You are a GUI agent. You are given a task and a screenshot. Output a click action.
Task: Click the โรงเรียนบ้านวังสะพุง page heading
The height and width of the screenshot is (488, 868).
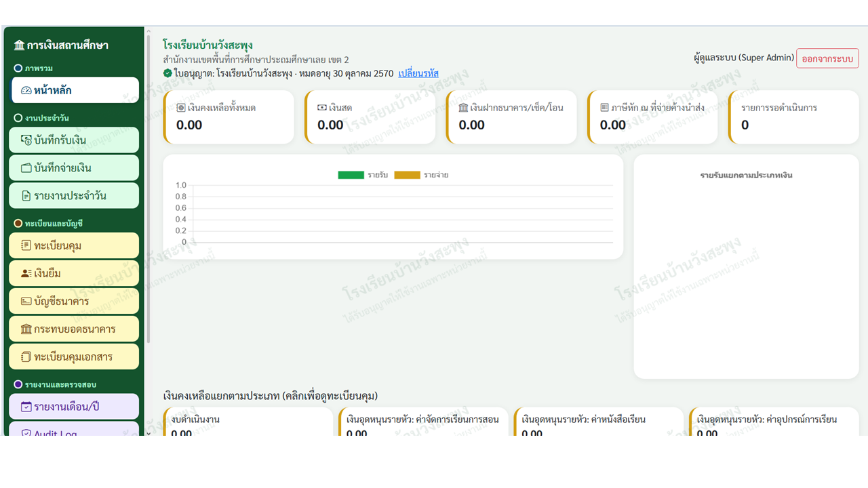tap(208, 45)
